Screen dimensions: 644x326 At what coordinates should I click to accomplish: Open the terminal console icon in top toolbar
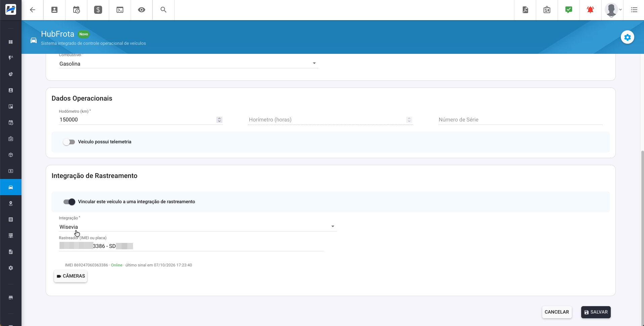pos(120,10)
